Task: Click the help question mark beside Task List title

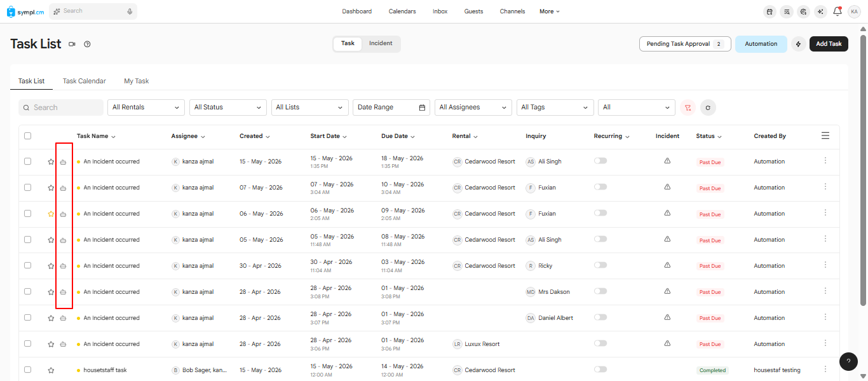Action: click(88, 44)
